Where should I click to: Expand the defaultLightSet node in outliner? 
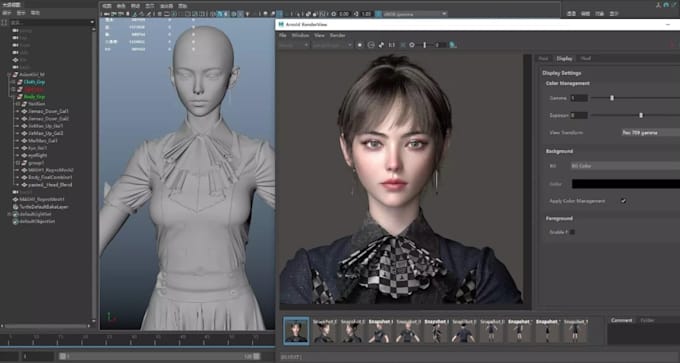[x=9, y=214]
